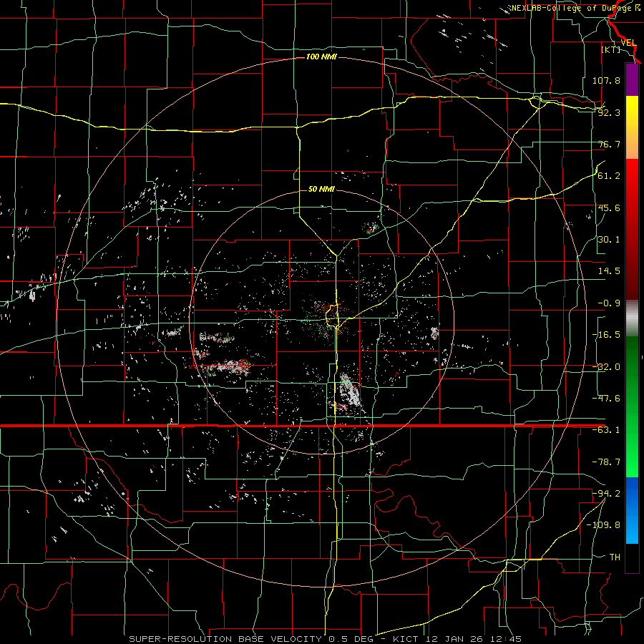Click the yellow-orange segment of velocity color bar

coord(632,127)
